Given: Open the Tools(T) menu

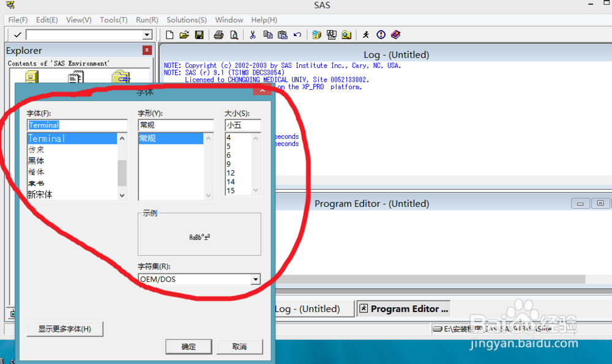Looking at the screenshot, I should [x=114, y=20].
